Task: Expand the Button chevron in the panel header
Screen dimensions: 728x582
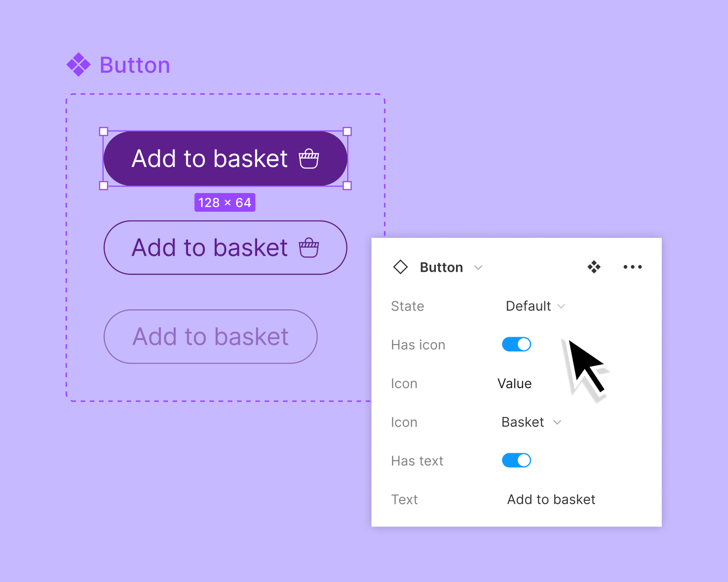Action: 479,268
